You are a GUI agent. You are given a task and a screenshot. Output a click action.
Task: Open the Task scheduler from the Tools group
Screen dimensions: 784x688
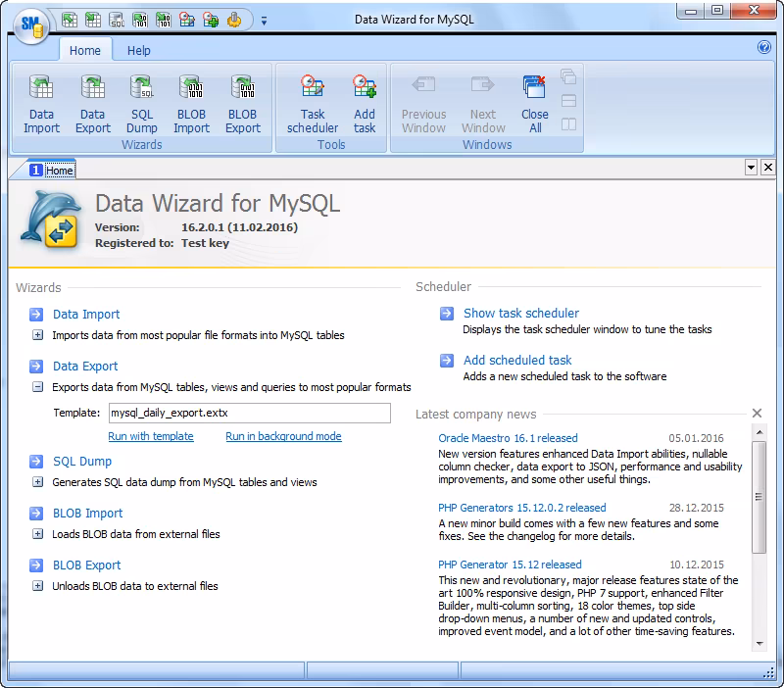point(312,101)
